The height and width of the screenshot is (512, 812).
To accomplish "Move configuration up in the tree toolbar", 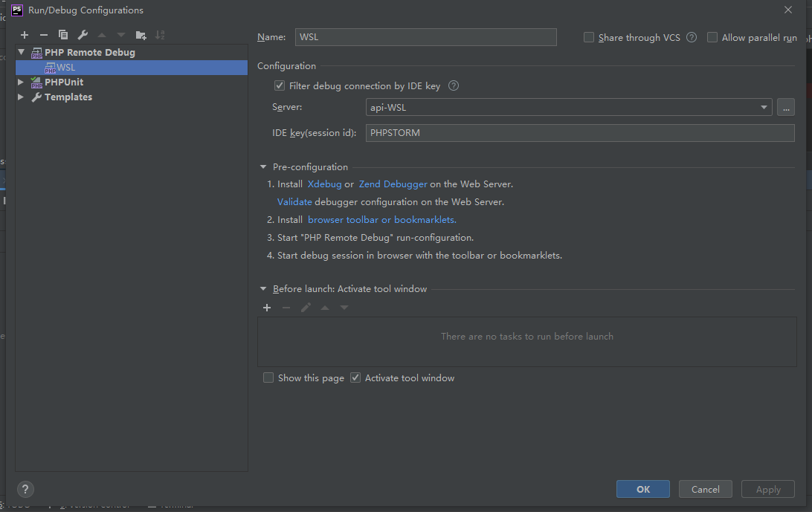I will click(102, 35).
